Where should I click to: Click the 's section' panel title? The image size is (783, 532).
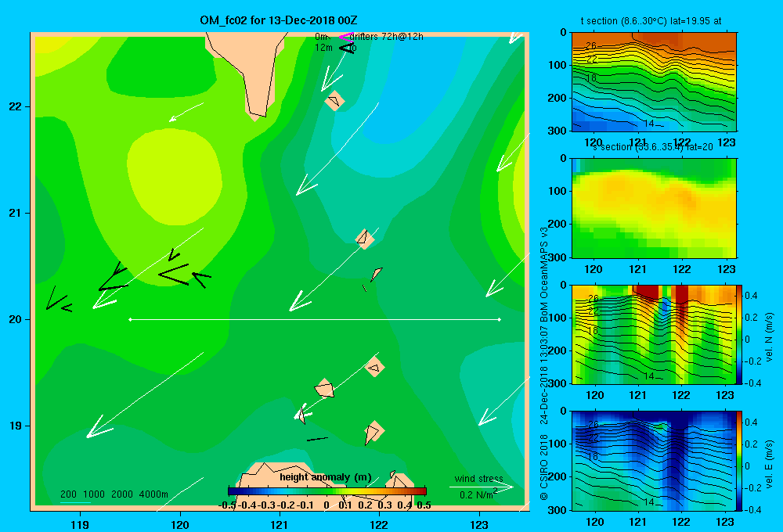click(x=653, y=147)
